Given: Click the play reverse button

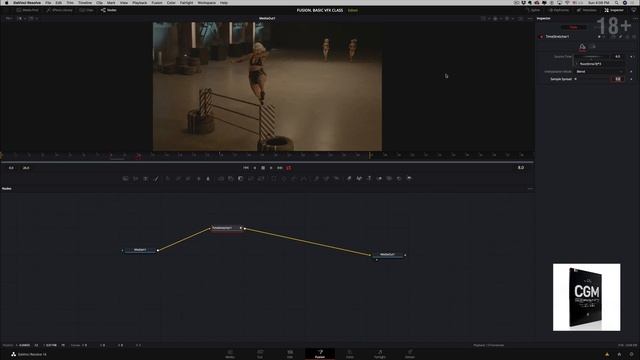Looking at the screenshot, I should [x=255, y=168].
